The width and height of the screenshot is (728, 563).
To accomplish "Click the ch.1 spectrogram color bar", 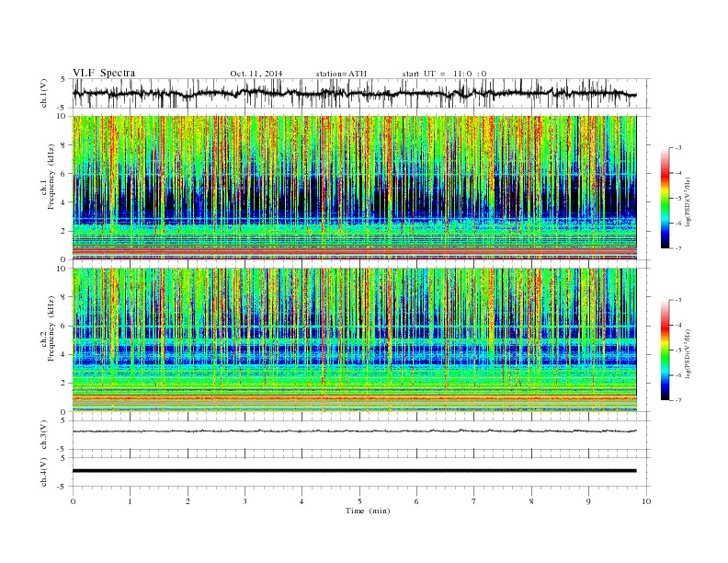I will [x=665, y=199].
